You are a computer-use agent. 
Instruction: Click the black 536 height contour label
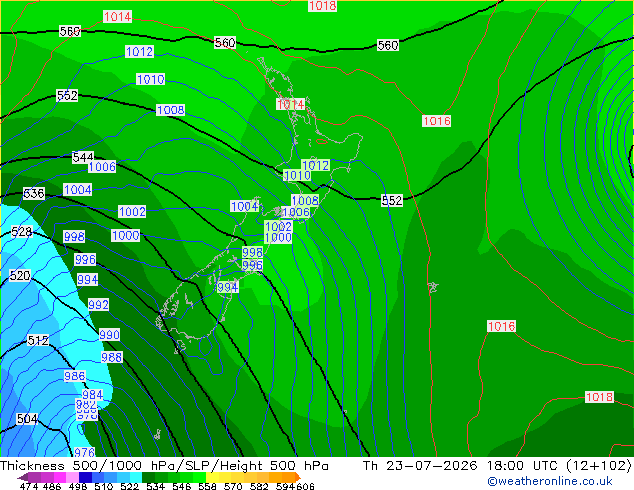[x=34, y=193]
